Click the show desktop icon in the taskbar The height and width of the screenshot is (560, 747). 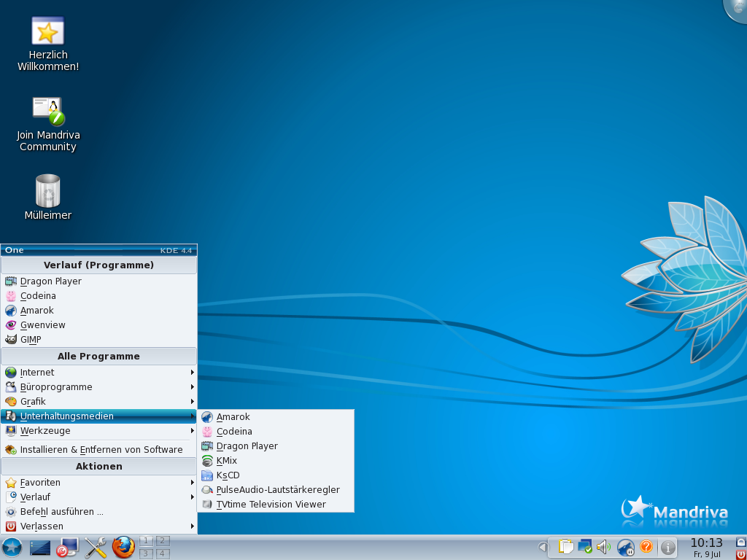[x=40, y=547]
